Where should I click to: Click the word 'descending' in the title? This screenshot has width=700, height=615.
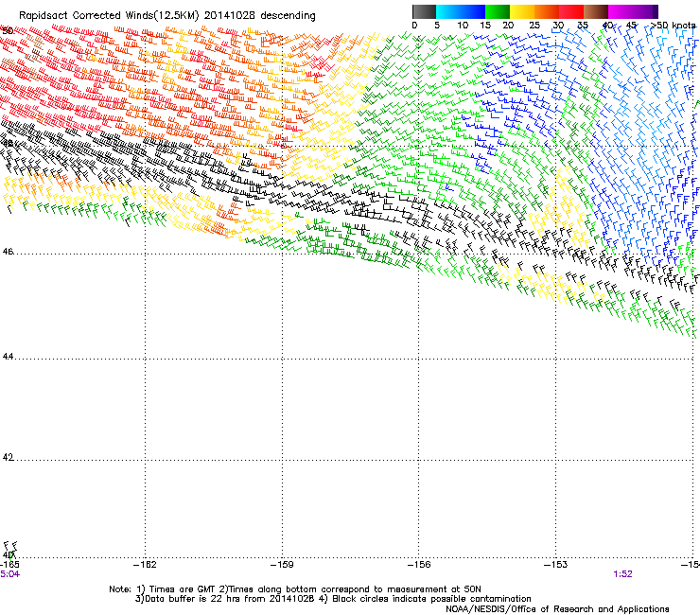[x=288, y=16]
